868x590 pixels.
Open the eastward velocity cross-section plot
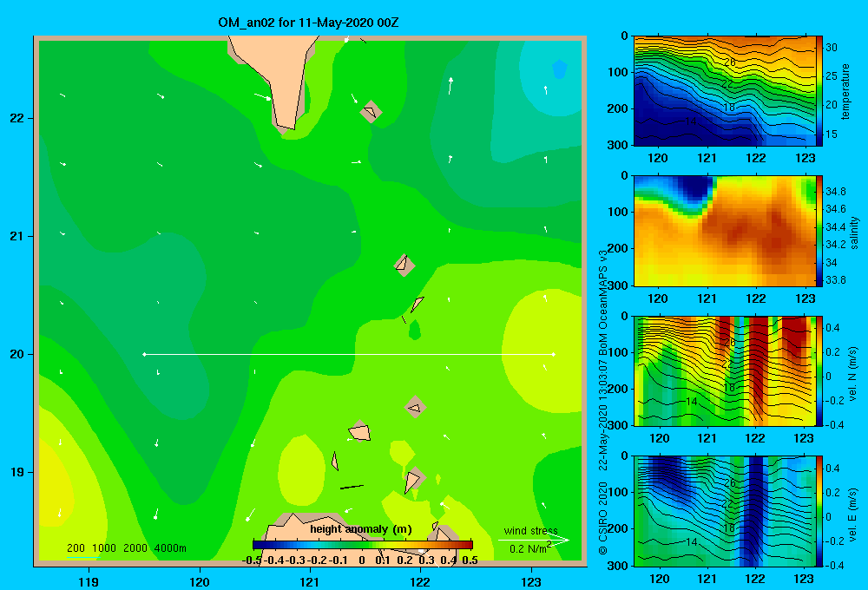tap(724, 511)
